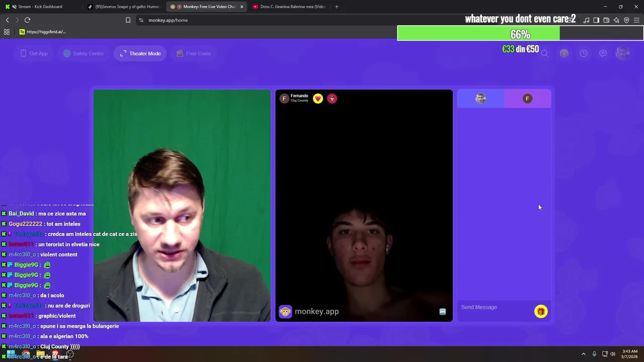Open the browser main menu hamburger
The height and width of the screenshot is (362, 644).
coord(636,20)
